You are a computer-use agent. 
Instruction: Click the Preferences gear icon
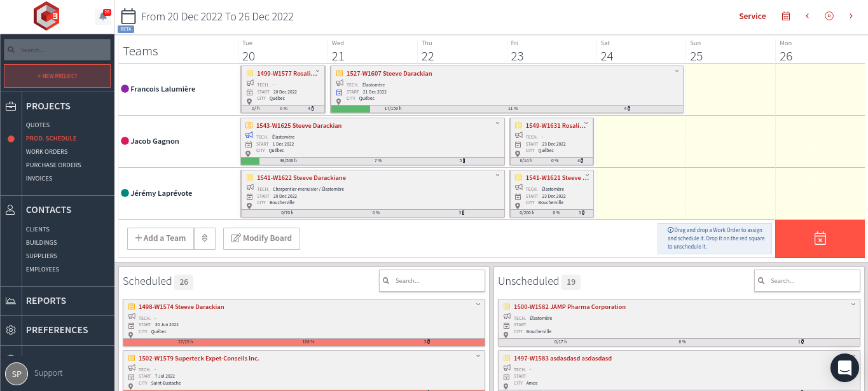click(11, 330)
